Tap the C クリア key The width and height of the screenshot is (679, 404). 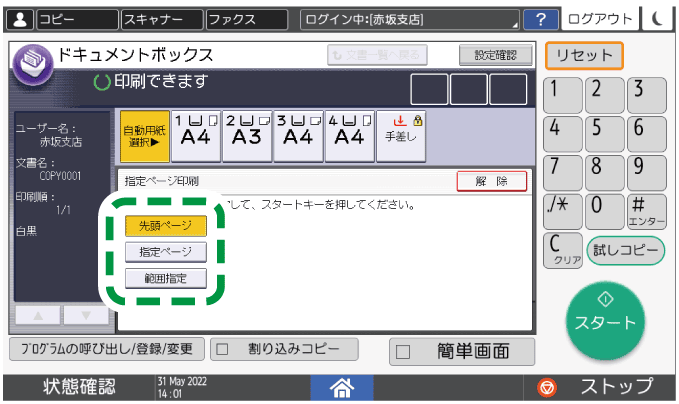[x=563, y=251]
